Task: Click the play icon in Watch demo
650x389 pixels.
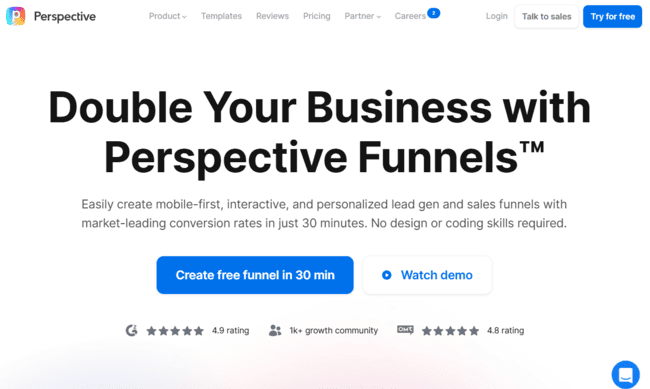Action: [x=386, y=275]
